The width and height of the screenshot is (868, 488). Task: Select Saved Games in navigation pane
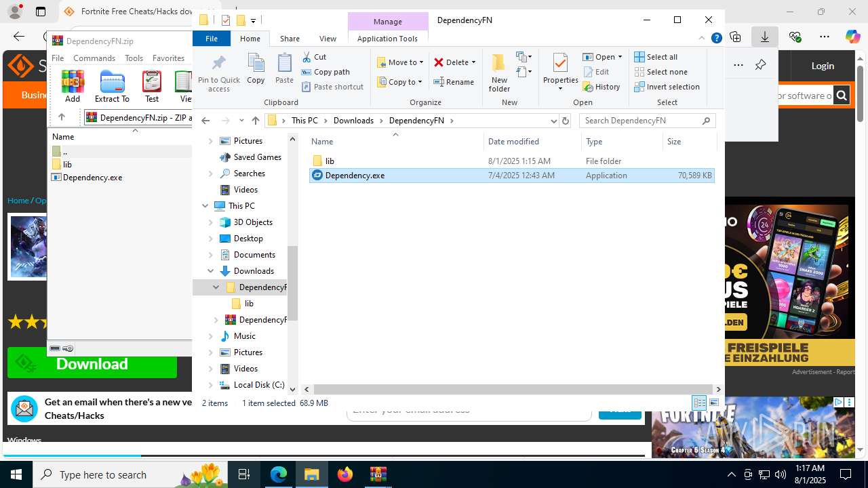257,157
